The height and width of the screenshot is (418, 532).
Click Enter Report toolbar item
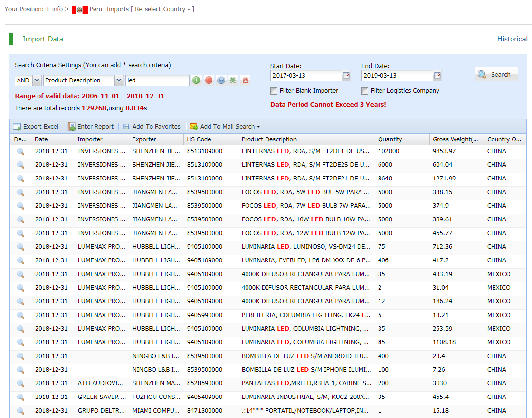point(91,127)
